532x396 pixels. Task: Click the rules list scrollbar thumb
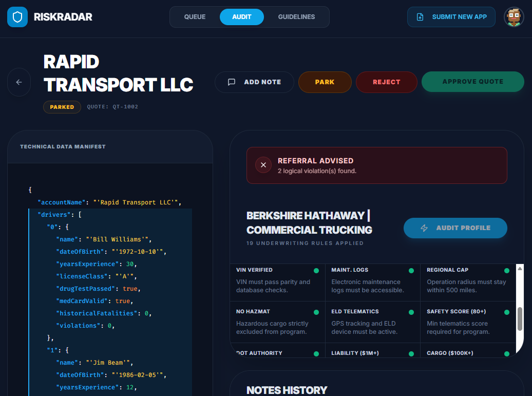coord(520,318)
